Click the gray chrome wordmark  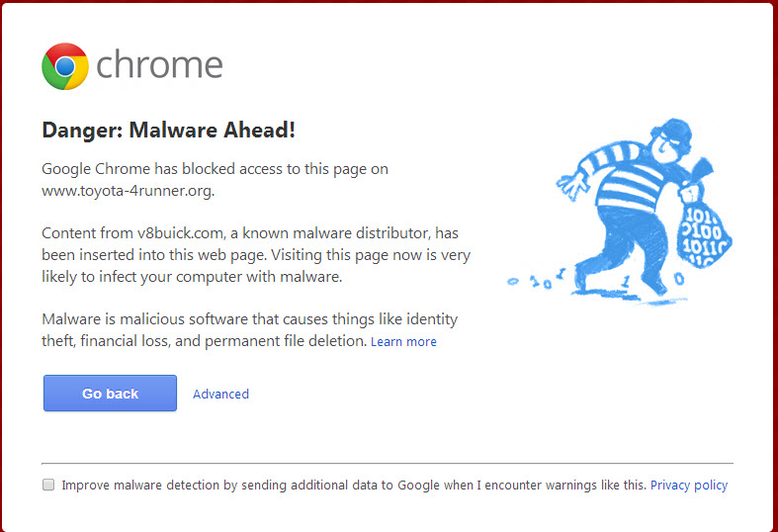159,65
